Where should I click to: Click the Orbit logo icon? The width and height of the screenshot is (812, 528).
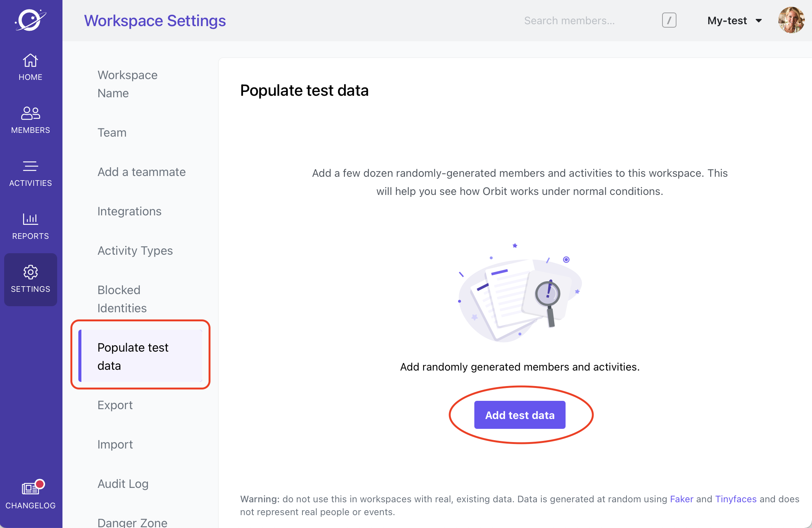click(x=31, y=20)
